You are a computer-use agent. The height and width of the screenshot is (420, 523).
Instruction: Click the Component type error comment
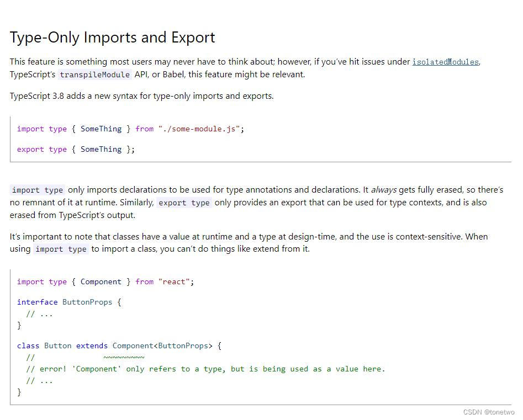[x=205, y=369]
